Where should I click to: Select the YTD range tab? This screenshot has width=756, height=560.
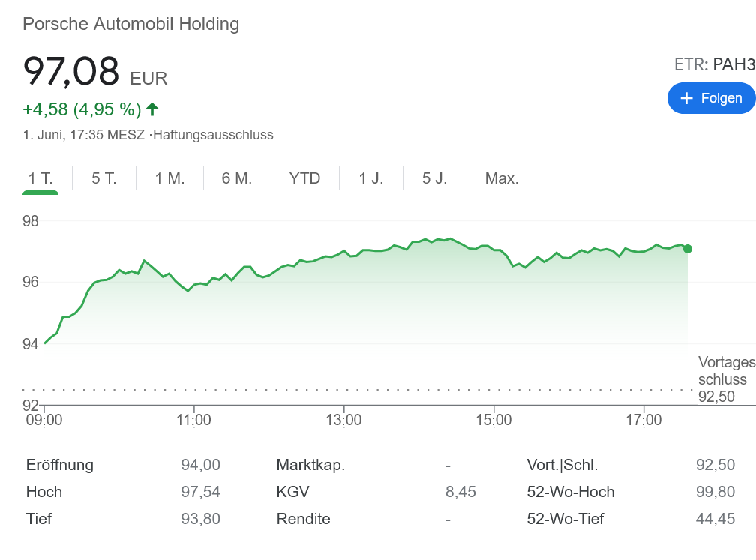coord(304,178)
